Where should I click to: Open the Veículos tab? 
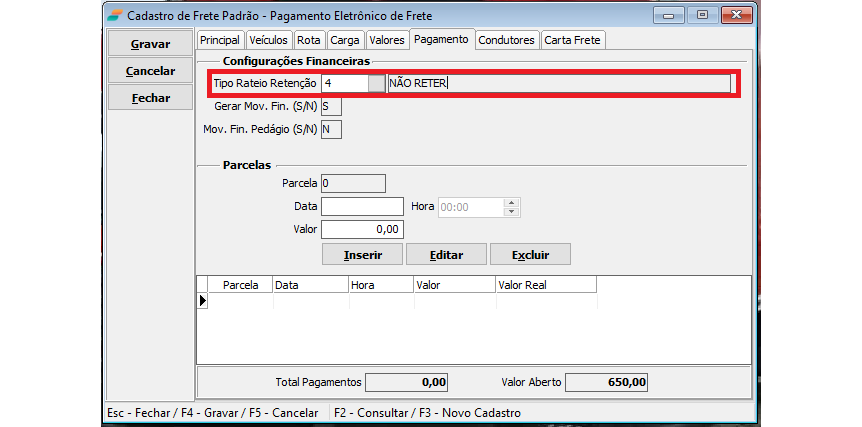268,40
